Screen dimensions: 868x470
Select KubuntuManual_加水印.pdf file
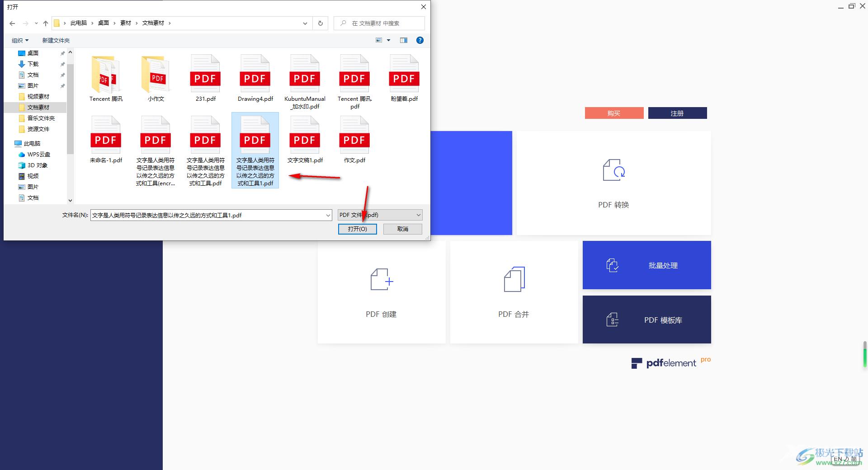click(305, 82)
